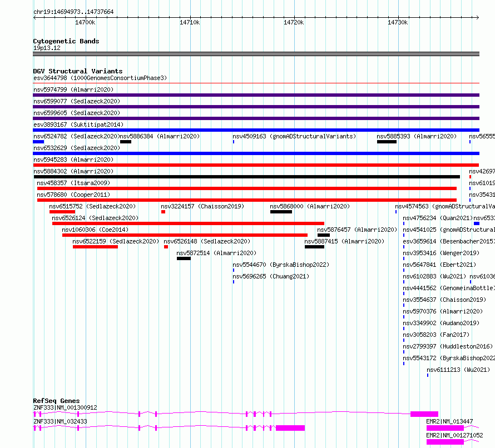Click nsv4756234 (Quan2021) label
This screenshot has height=448, width=495.
[438, 218]
